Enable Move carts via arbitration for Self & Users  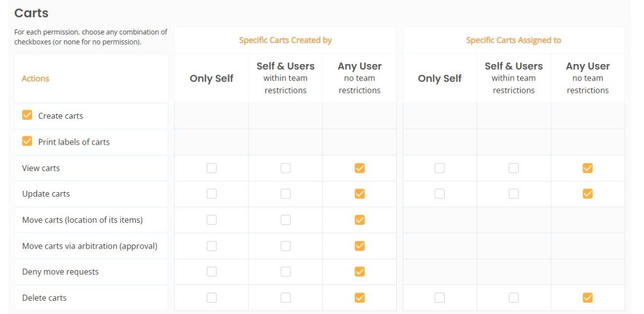pyautogui.click(x=286, y=246)
